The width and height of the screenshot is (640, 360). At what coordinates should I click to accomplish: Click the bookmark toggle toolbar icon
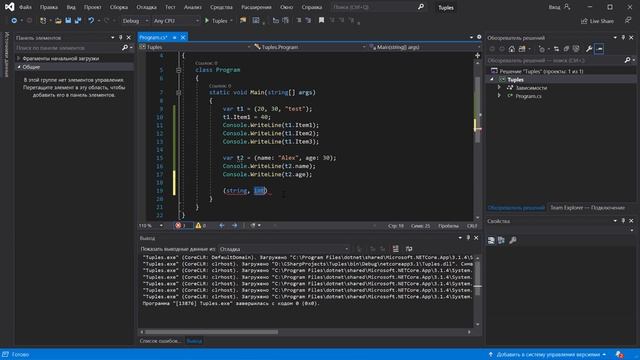(321, 20)
